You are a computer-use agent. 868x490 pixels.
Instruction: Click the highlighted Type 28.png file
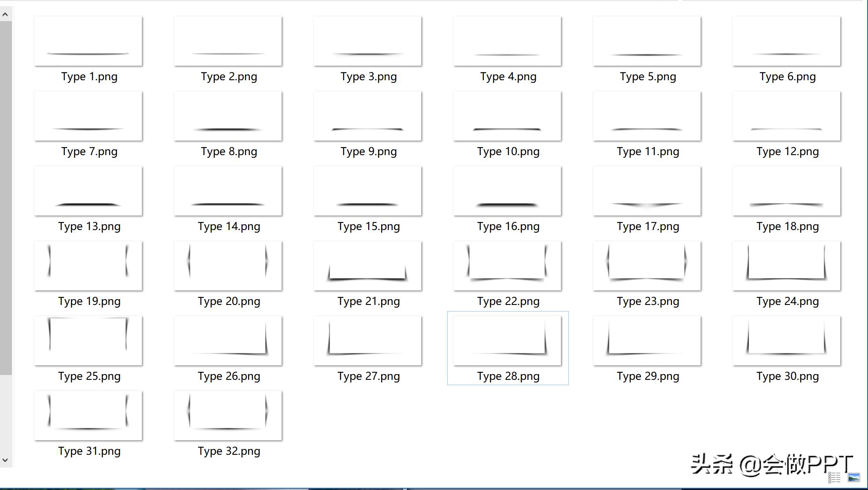click(507, 341)
